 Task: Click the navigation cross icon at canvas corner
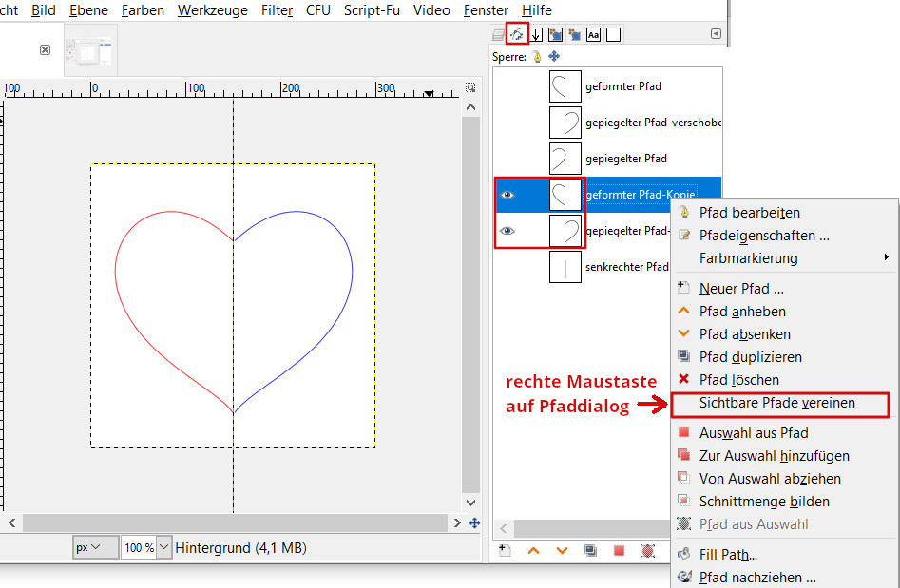pyautogui.click(x=474, y=523)
